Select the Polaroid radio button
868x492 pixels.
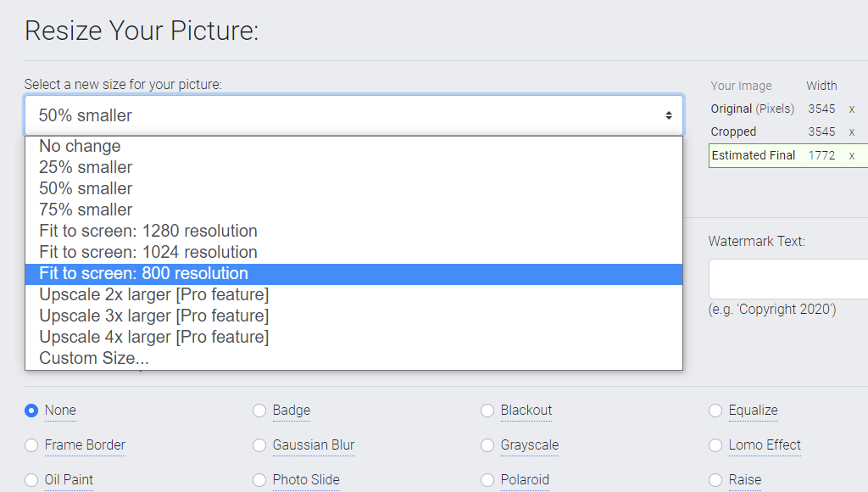(487, 480)
